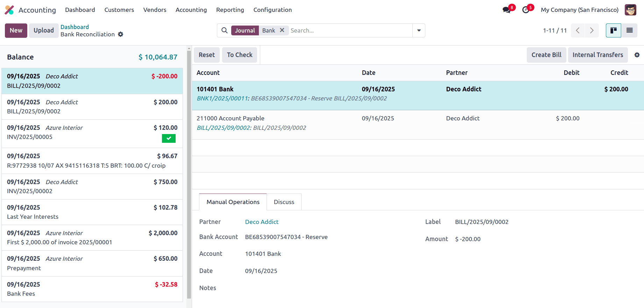This screenshot has width=644, height=308.
Task: Click the 211000 Account Payable line
Action: [x=418, y=125]
